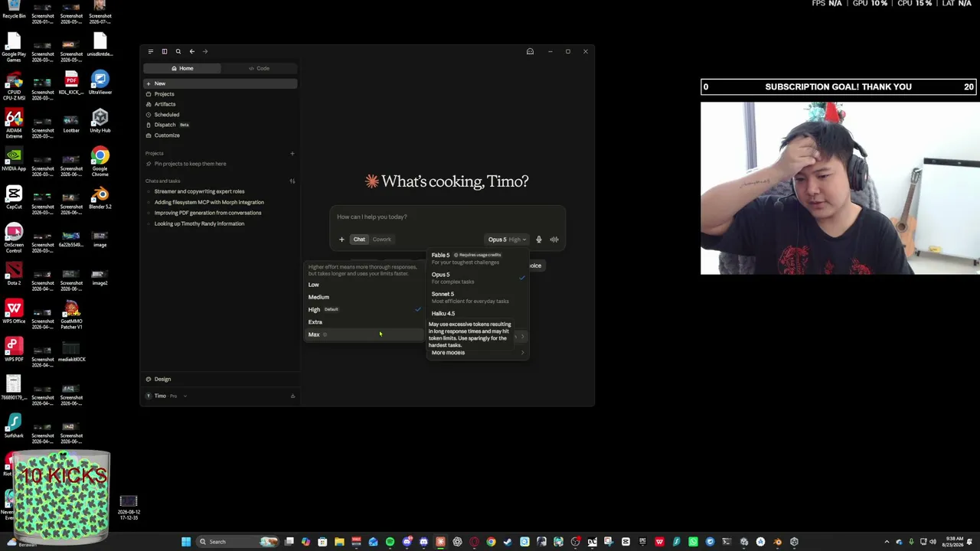The image size is (980, 551).
Task: Open CapCut desktop shortcut
Action: click(14, 197)
